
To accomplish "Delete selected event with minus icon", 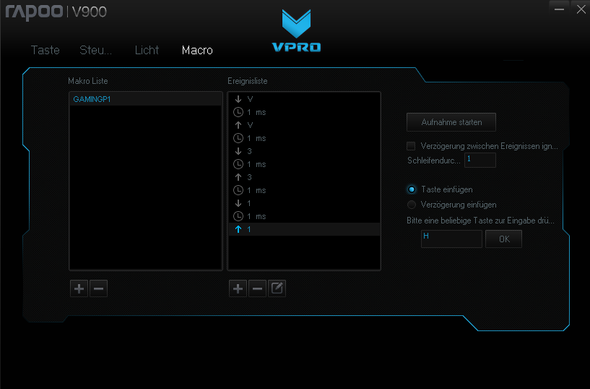I will [257, 289].
